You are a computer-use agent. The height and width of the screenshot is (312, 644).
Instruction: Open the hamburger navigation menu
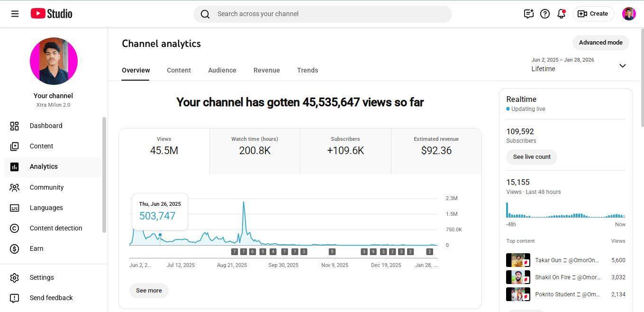15,14
